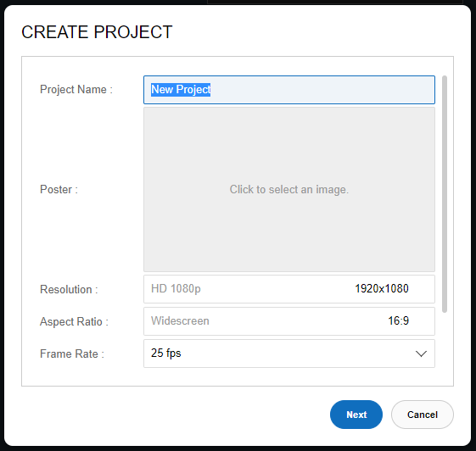Select the Widescreen aspect ratio field

289,321
